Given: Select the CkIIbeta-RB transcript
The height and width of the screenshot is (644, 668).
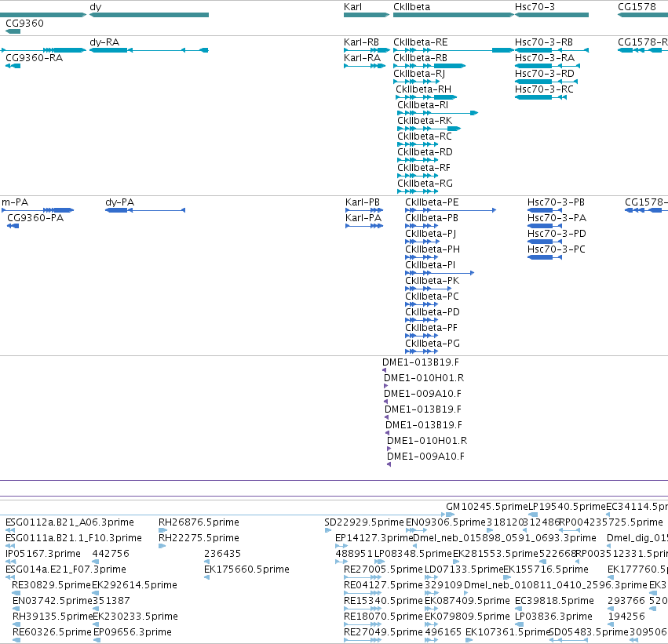Looking at the screenshot, I should pos(420,58).
